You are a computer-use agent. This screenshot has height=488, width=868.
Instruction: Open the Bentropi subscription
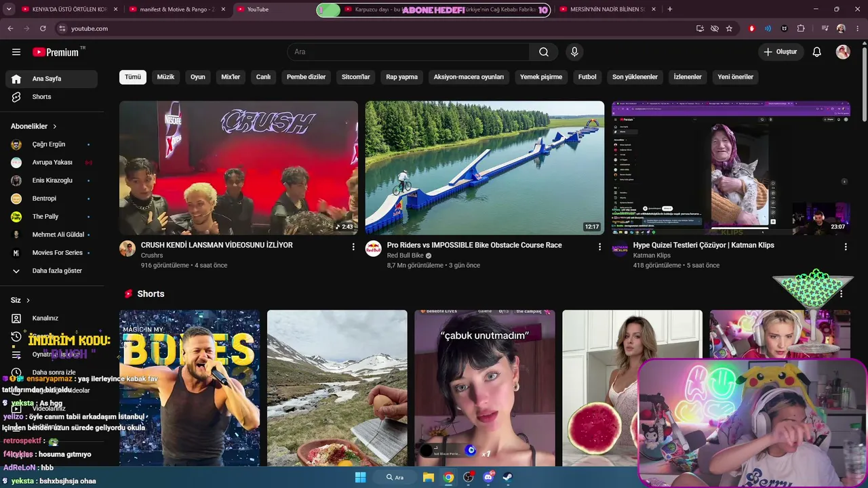point(52,199)
